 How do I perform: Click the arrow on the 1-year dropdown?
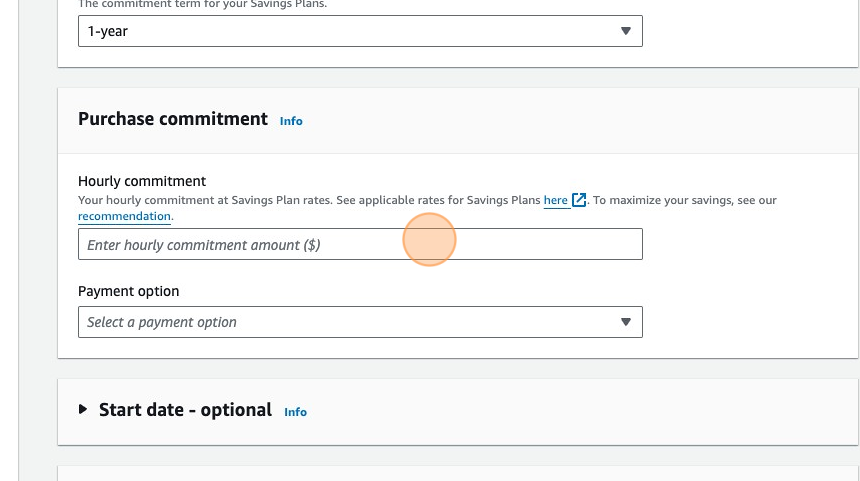click(626, 31)
